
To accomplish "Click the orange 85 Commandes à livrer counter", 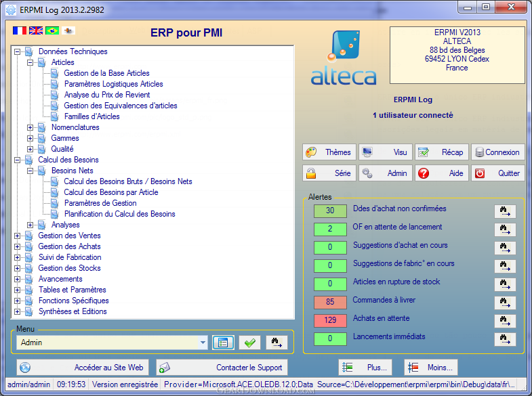I will click(x=330, y=302).
